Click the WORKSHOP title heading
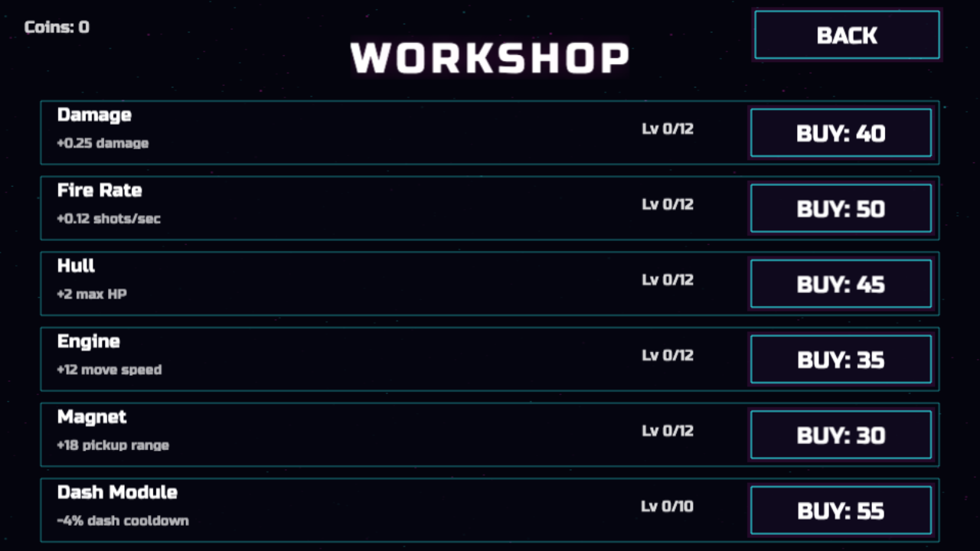This screenshot has height=551, width=980. tap(490, 57)
